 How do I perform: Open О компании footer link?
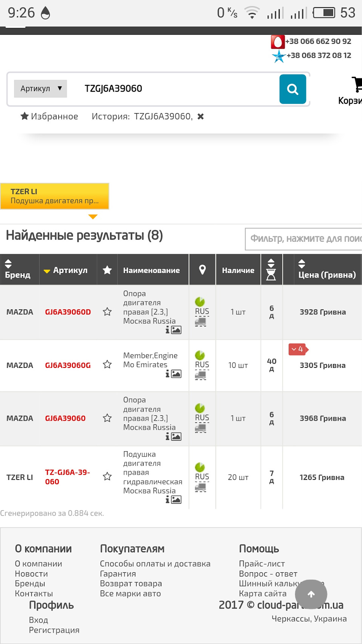[38, 564]
